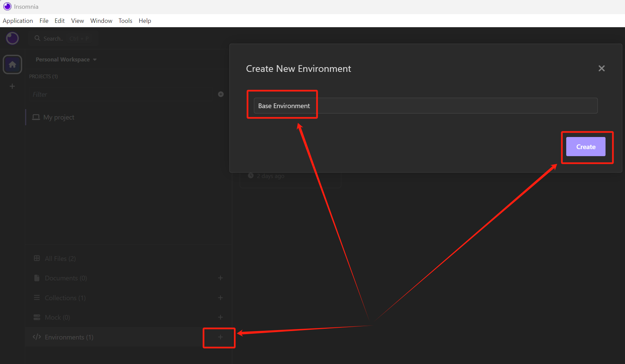Click the laptop icon next to My project
This screenshot has width=625, height=364.
pyautogui.click(x=36, y=117)
